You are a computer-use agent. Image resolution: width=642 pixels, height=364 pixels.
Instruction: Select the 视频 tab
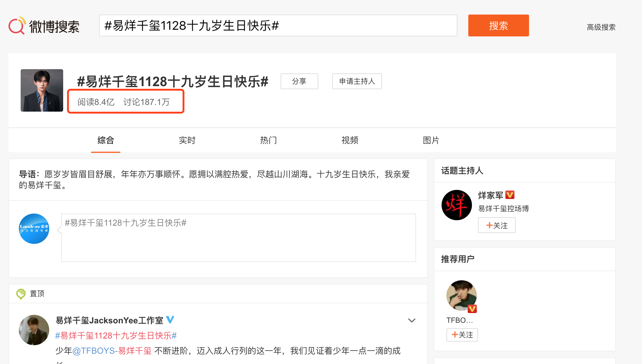[x=350, y=140]
